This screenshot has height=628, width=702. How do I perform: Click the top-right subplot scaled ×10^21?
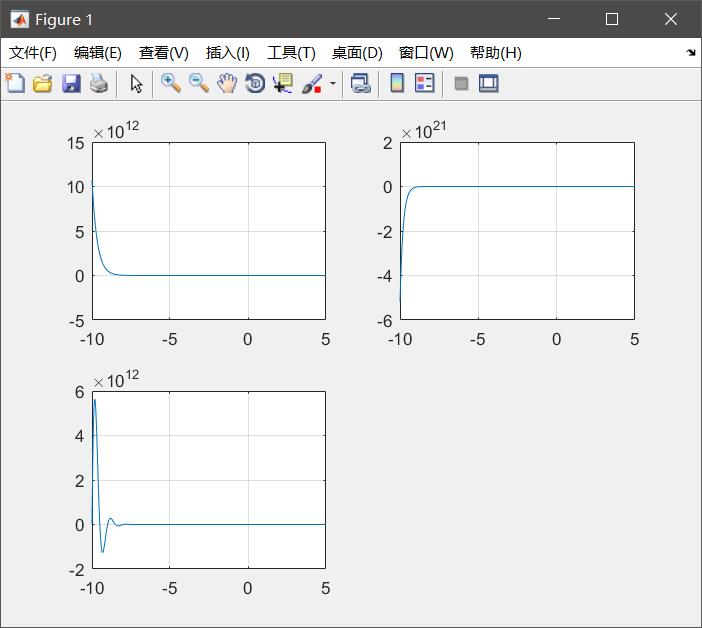(517, 231)
